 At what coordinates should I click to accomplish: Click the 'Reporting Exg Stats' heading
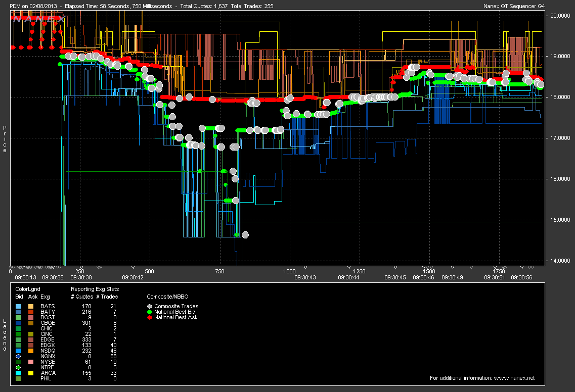(x=95, y=289)
